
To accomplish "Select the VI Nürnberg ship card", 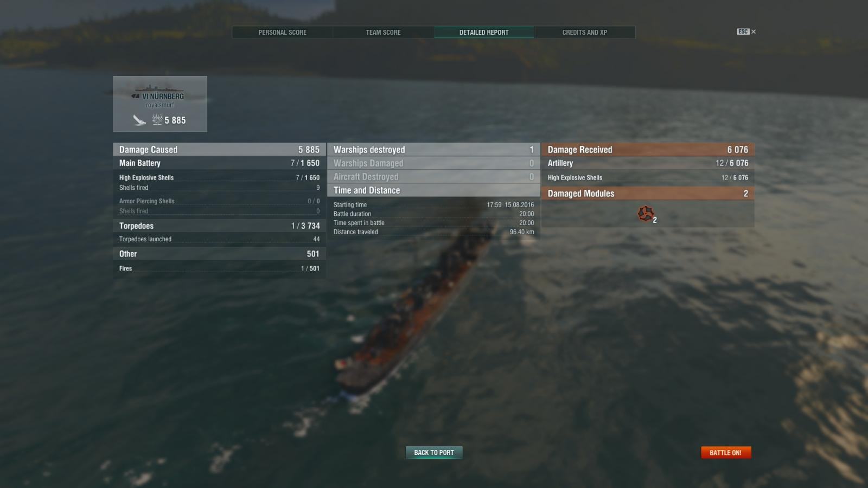I will click(160, 104).
